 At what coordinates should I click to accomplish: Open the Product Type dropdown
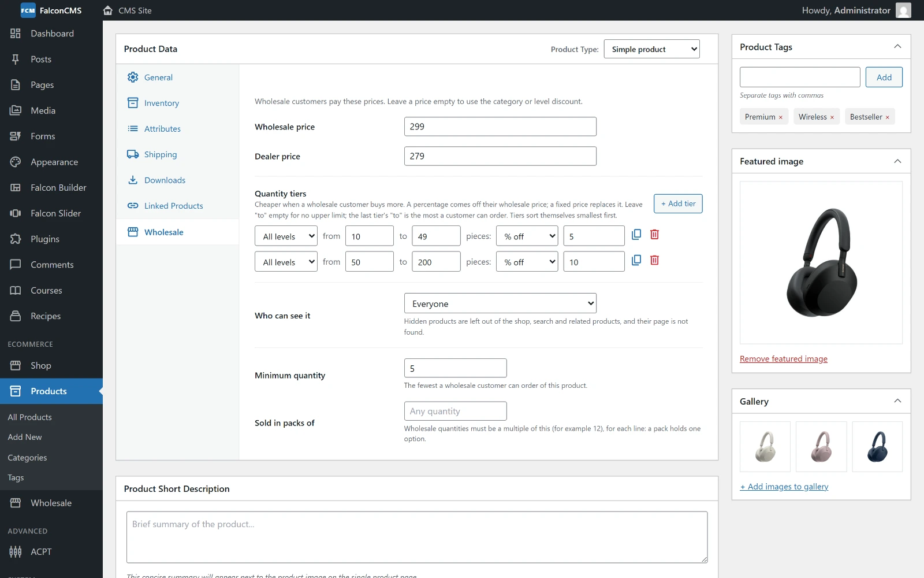coord(651,49)
